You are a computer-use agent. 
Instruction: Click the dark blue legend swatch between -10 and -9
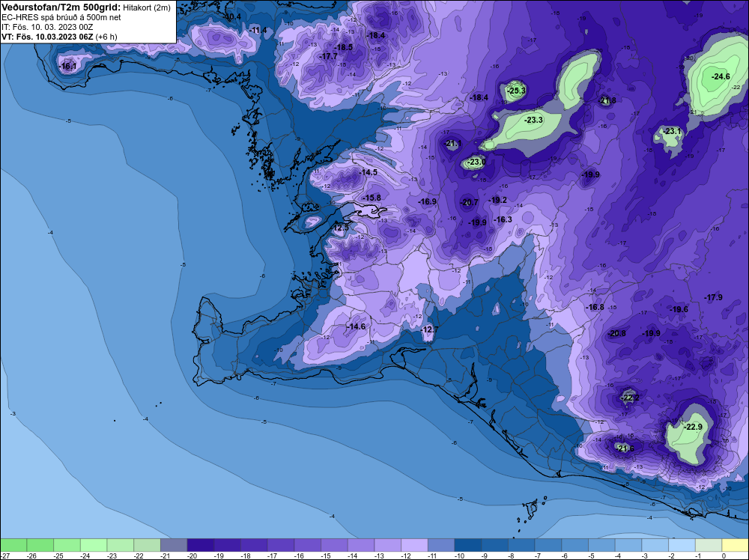468,545
